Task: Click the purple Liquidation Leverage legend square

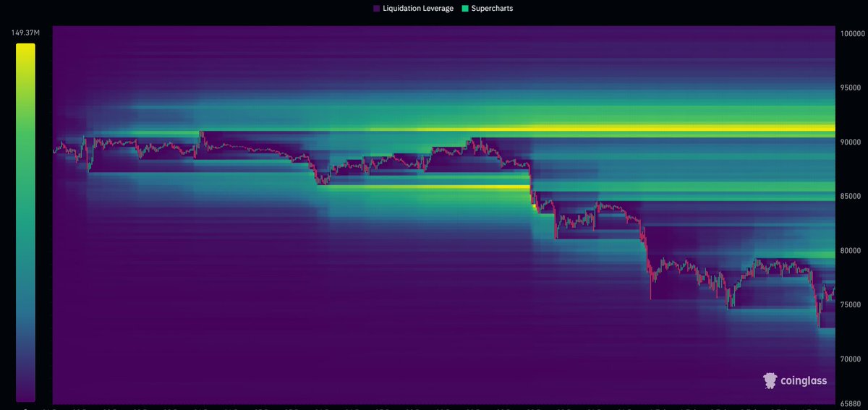Action: click(377, 9)
